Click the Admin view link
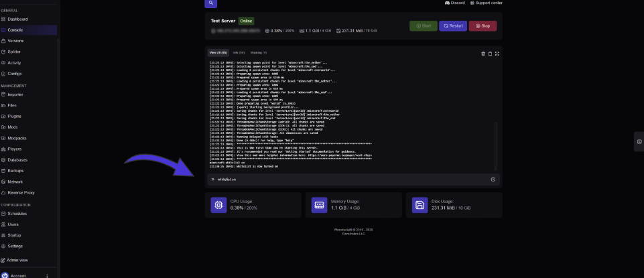This screenshot has height=278, width=644. coord(14,261)
